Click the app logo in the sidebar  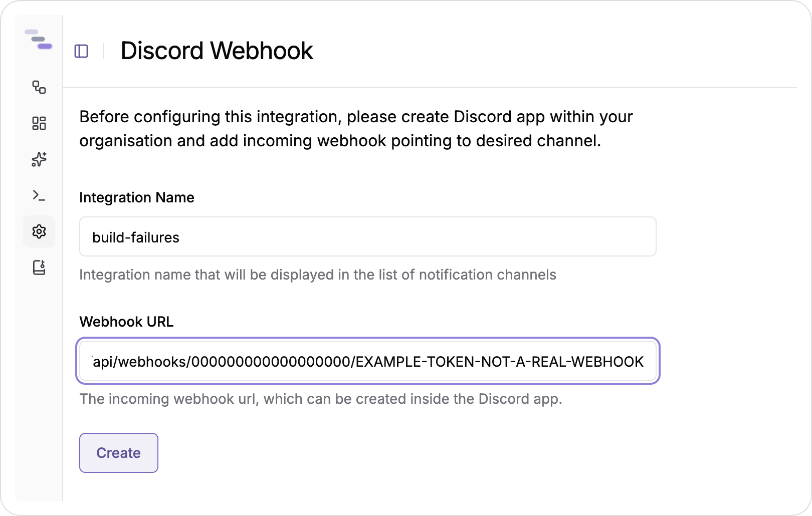click(x=39, y=40)
